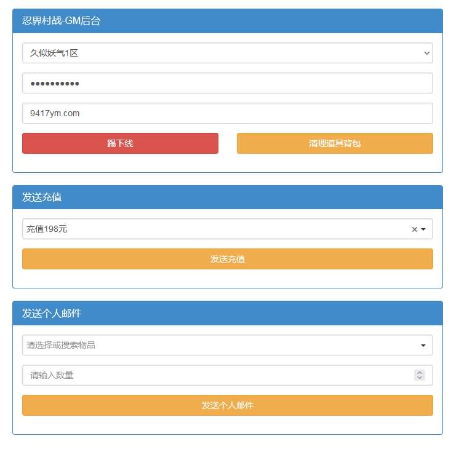Click the 忍界村战-GM后台 panel header
This screenshot has height=476, width=475.
[x=227, y=21]
